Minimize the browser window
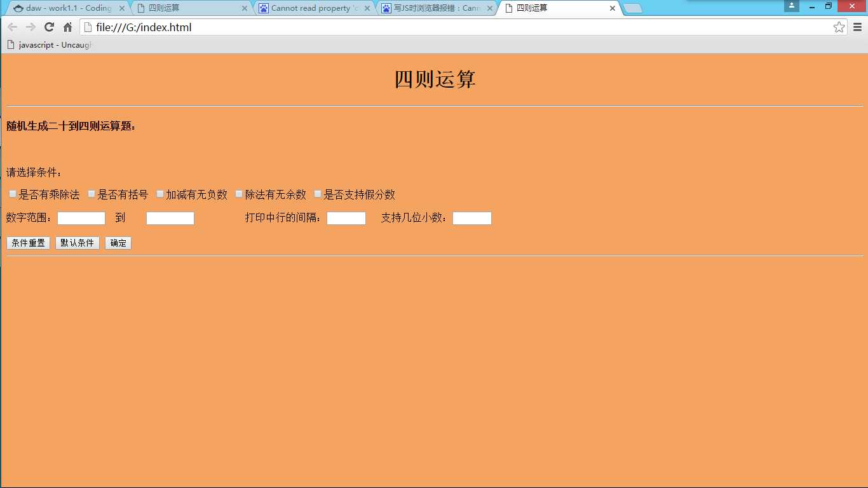 point(812,6)
